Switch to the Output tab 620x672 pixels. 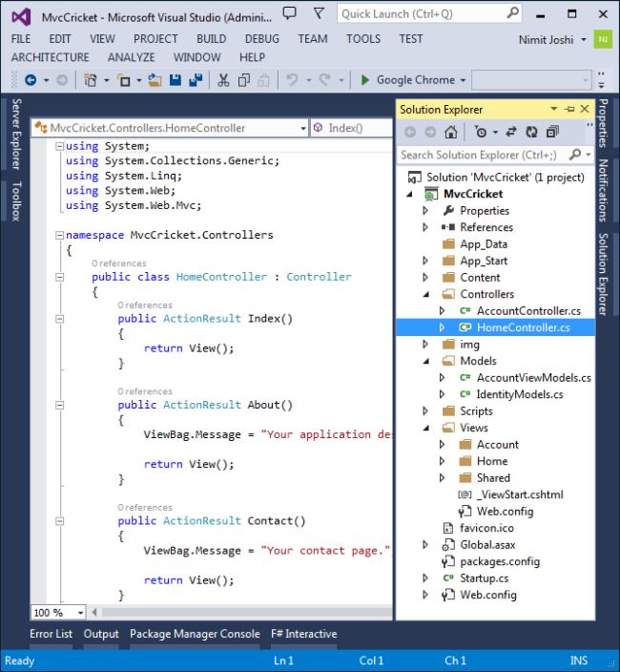(x=101, y=634)
